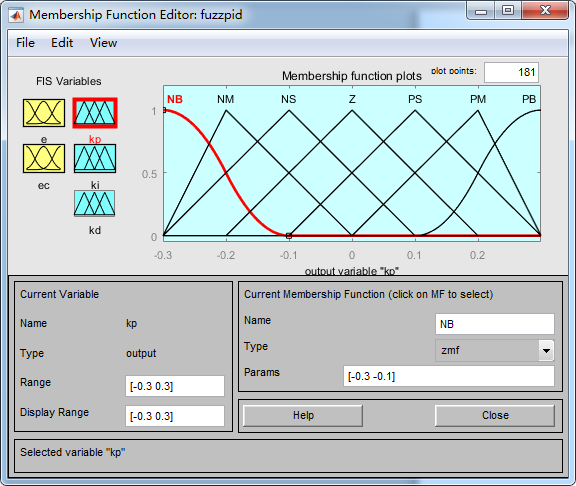Click the Close button in the panel

(x=495, y=415)
